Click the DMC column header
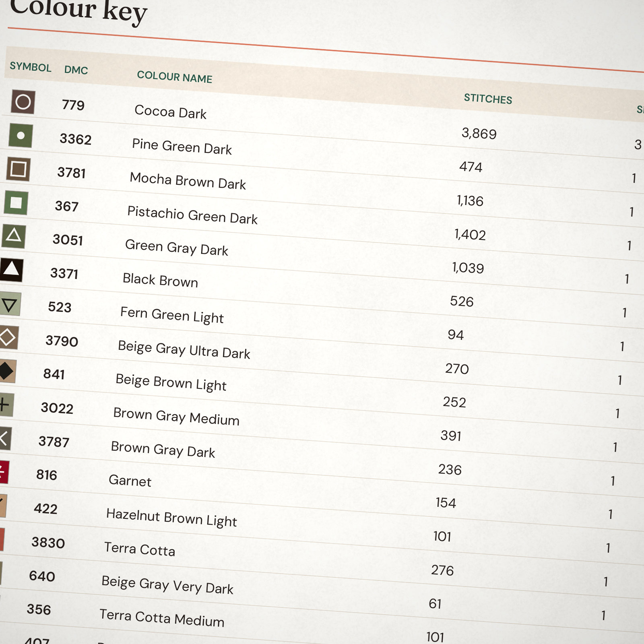Viewport: 644px width, 644px height. (76, 70)
